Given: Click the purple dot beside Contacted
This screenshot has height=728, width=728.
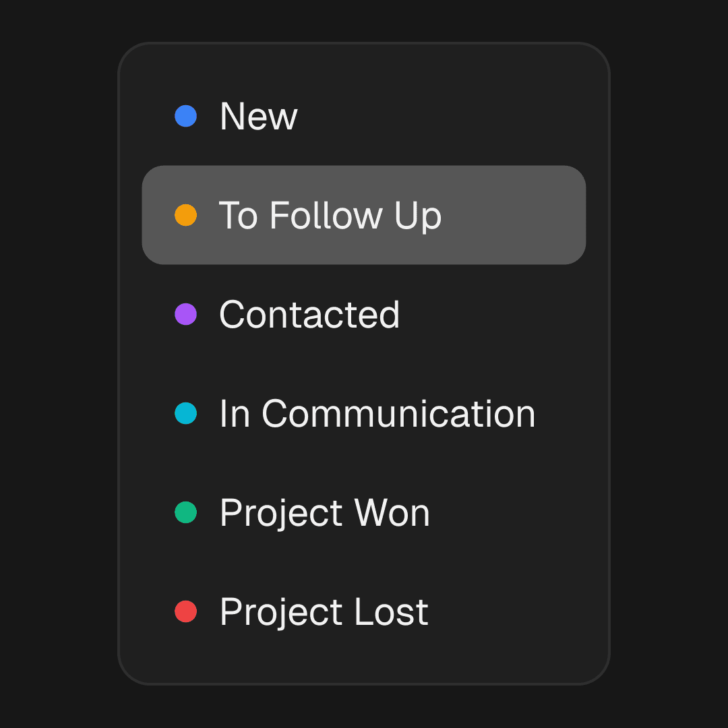Looking at the screenshot, I should tap(185, 314).
